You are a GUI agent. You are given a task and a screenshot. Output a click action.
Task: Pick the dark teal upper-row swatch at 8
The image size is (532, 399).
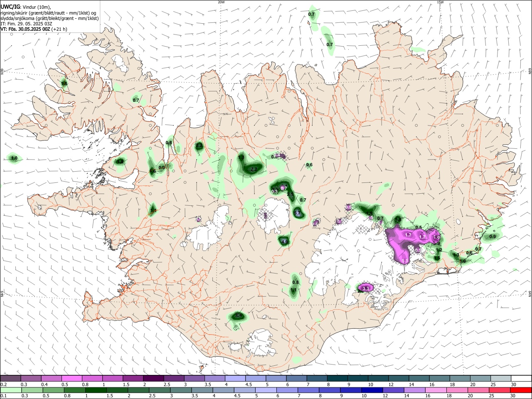337,379
